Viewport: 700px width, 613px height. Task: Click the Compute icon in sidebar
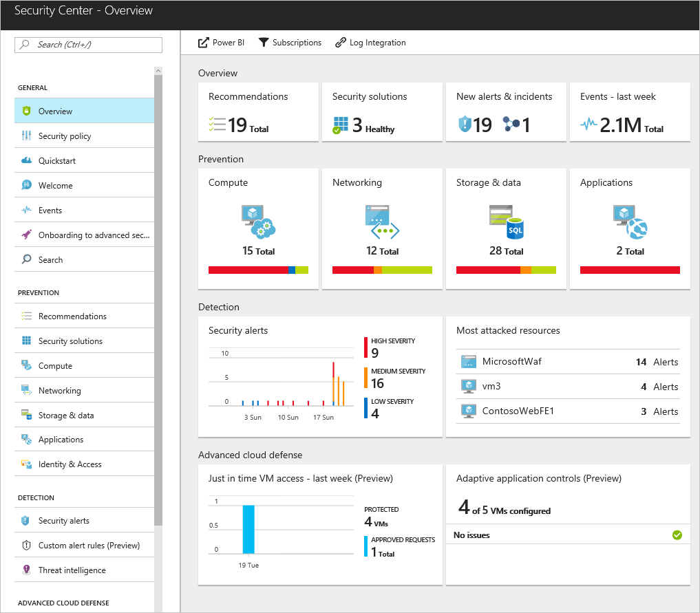tap(26, 365)
